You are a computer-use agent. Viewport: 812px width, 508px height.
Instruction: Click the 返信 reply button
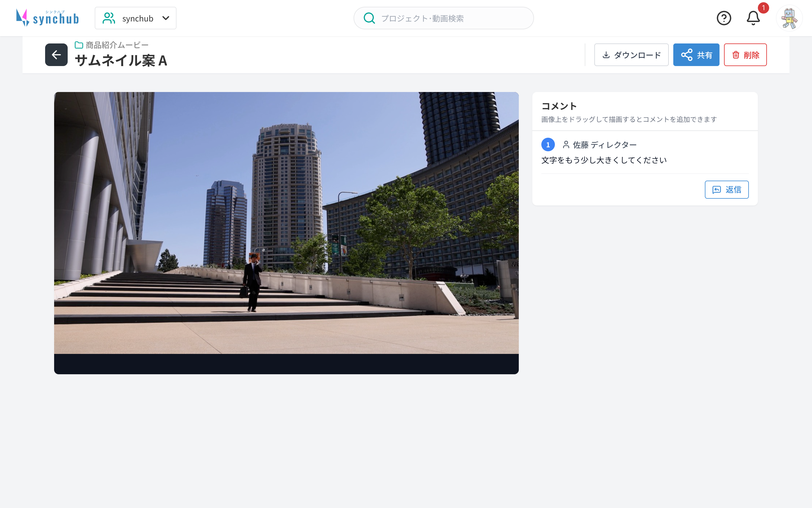(x=727, y=190)
